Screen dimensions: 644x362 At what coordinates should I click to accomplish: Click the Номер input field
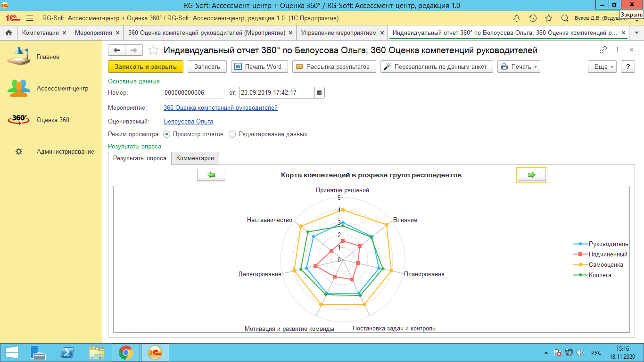(193, 93)
